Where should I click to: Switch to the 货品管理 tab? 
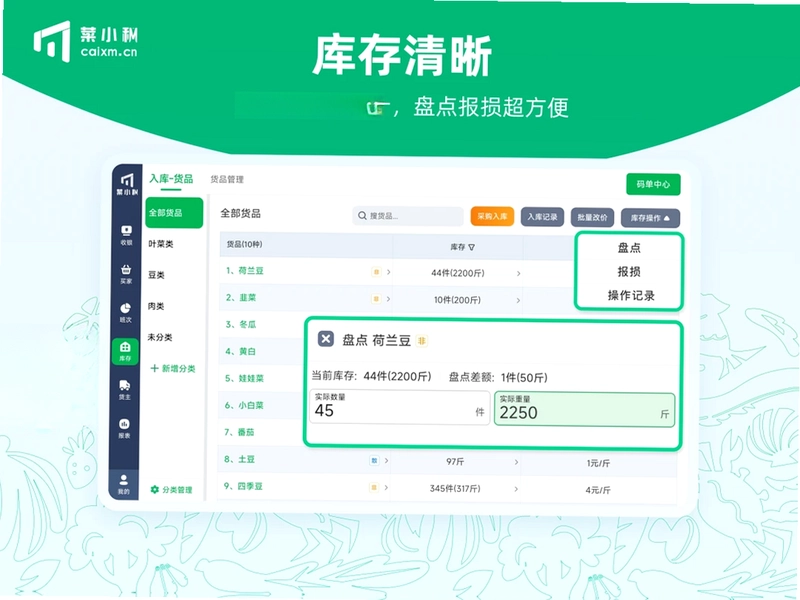pyautogui.click(x=227, y=179)
